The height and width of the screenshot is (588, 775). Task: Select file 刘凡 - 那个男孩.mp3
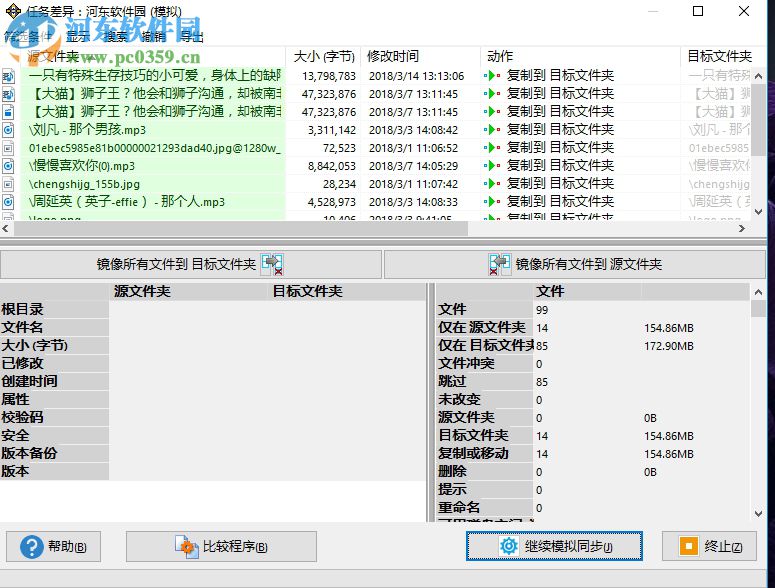click(x=87, y=130)
